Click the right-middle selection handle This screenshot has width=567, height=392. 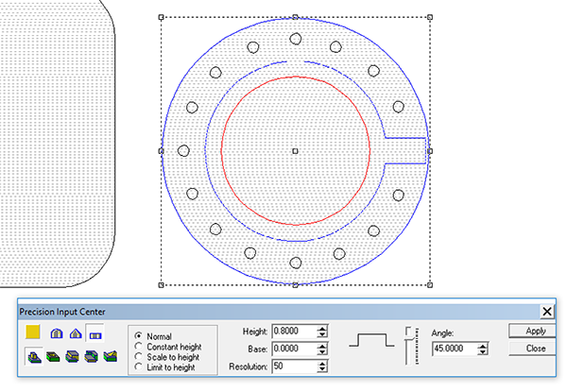tap(430, 151)
